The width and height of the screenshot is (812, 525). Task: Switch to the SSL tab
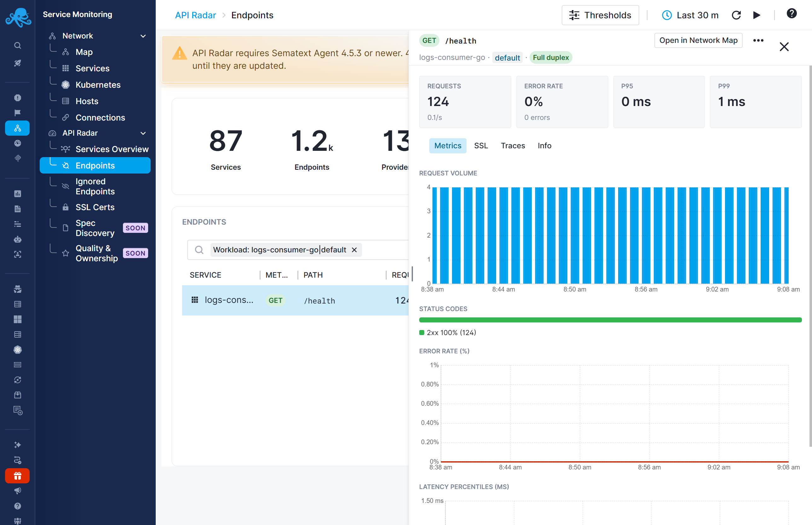481,145
